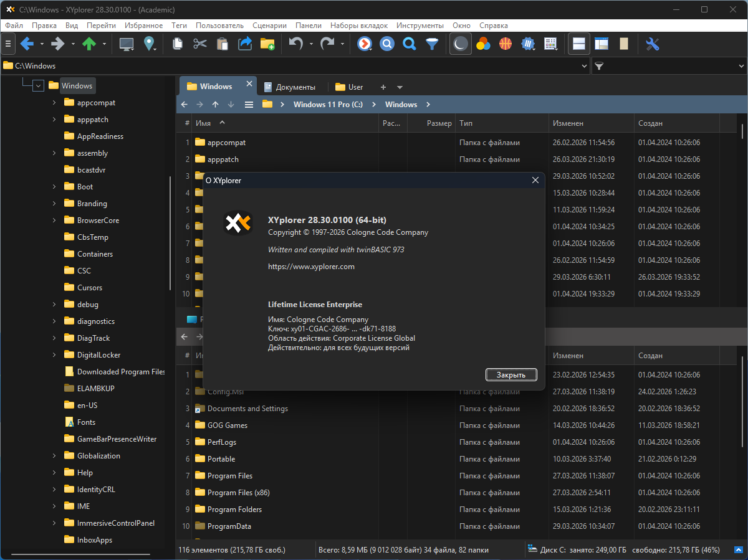This screenshot has width=748, height=560.
Task: Click the Copy icon in toolbar
Action: pos(178,44)
